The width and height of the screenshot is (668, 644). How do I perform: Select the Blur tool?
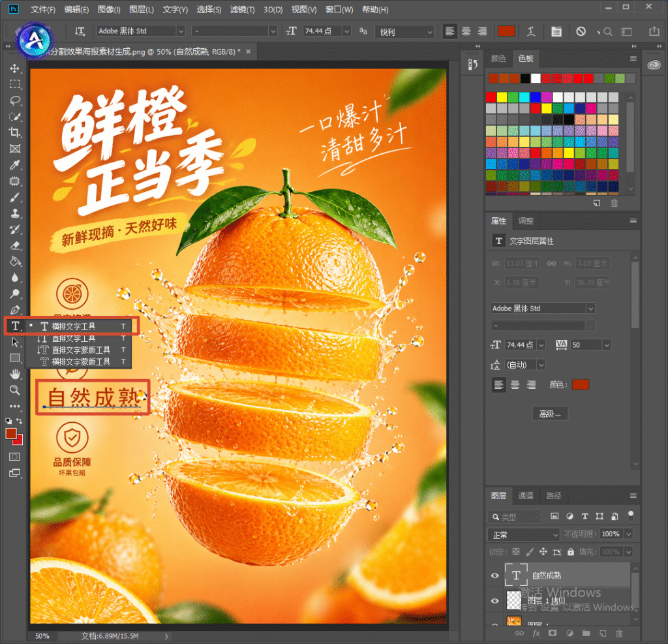click(x=15, y=277)
